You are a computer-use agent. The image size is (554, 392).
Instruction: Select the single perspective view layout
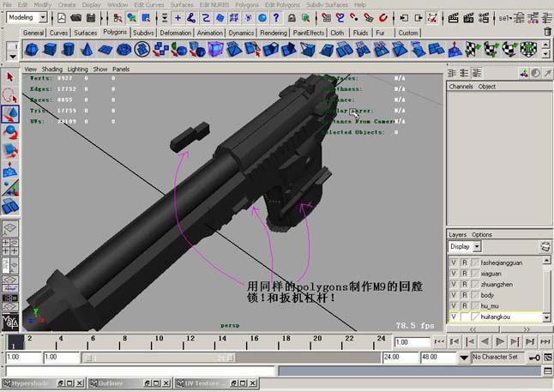click(x=10, y=228)
